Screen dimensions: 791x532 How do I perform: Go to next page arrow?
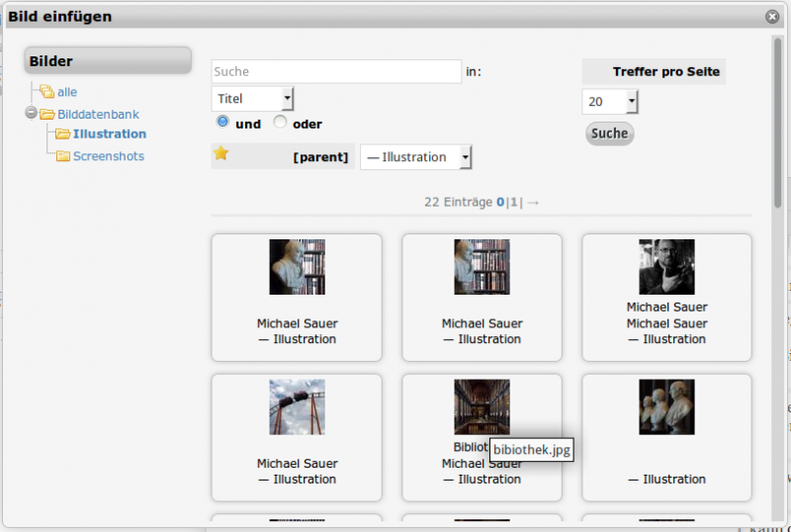[533, 202]
